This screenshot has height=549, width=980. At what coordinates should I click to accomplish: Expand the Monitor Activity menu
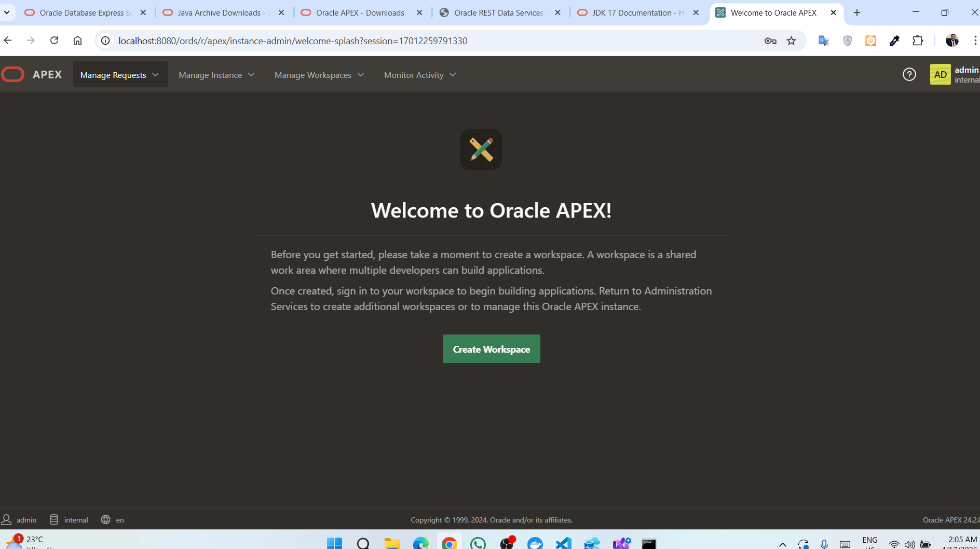pyautogui.click(x=420, y=75)
